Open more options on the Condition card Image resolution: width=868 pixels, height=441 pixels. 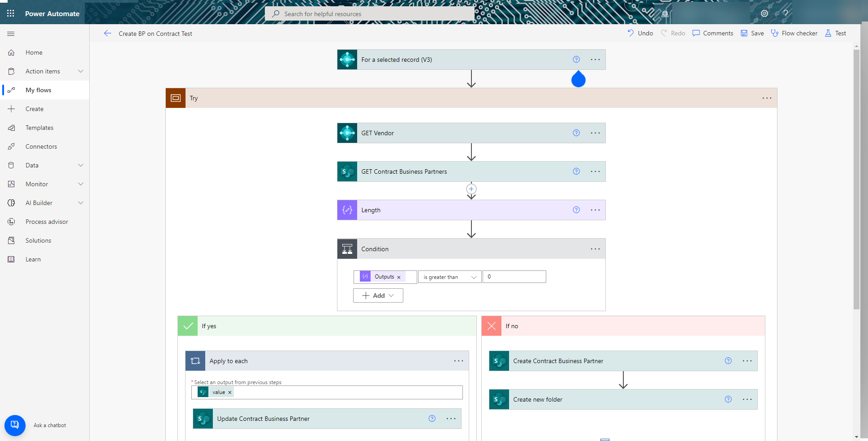click(595, 248)
